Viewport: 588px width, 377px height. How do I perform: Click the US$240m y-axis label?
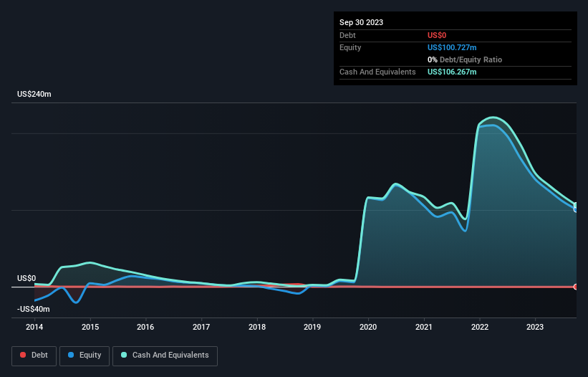34,94
